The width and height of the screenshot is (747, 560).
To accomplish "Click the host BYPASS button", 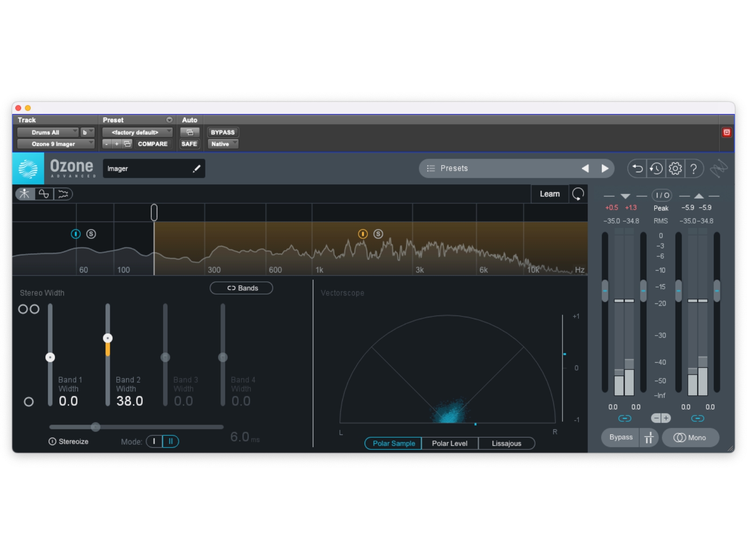I will point(223,133).
